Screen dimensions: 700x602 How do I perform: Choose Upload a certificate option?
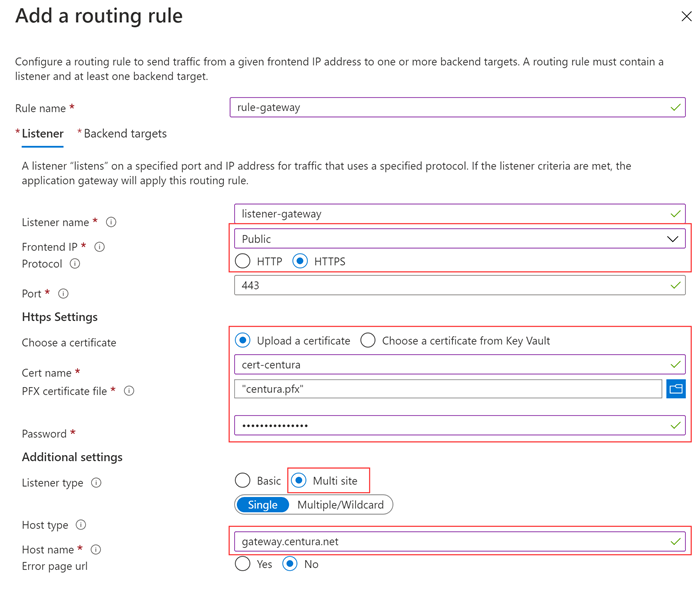pyautogui.click(x=242, y=340)
